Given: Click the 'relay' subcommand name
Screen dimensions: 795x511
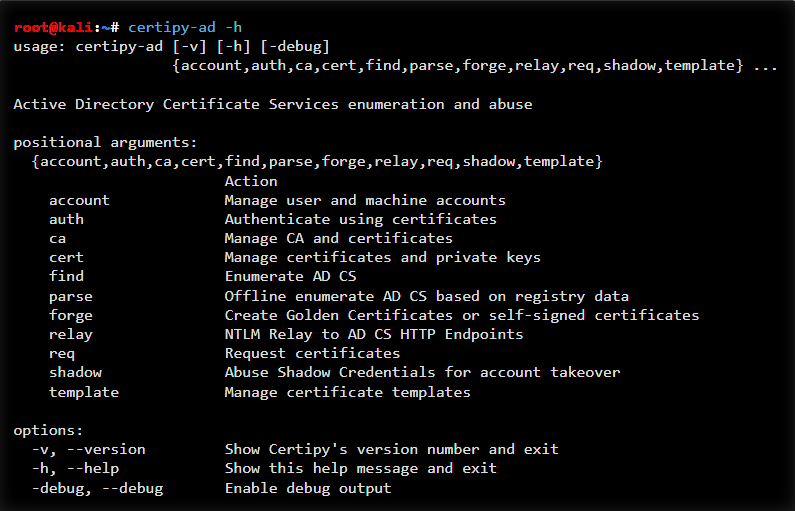Looking at the screenshot, I should [70, 335].
